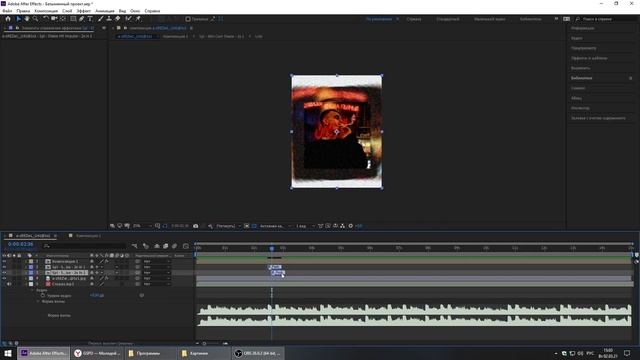Screen dimensions: 640x360
Task: Click the help search field
Action: [606, 19]
